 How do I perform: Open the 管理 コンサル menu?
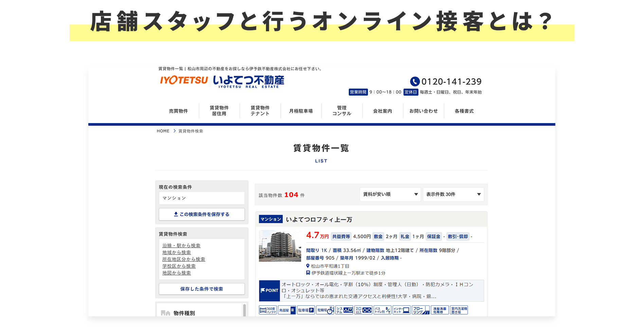click(342, 111)
